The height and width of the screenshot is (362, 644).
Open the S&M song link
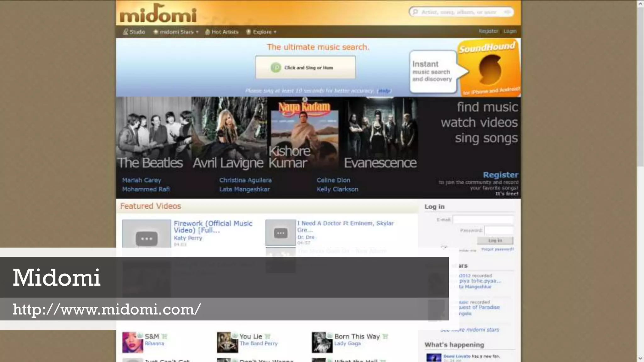point(152,336)
